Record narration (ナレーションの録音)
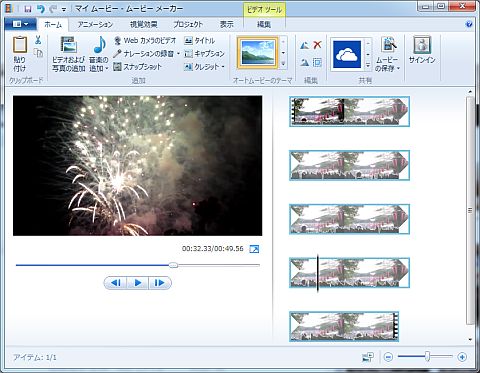The image size is (480, 373). [x=144, y=54]
